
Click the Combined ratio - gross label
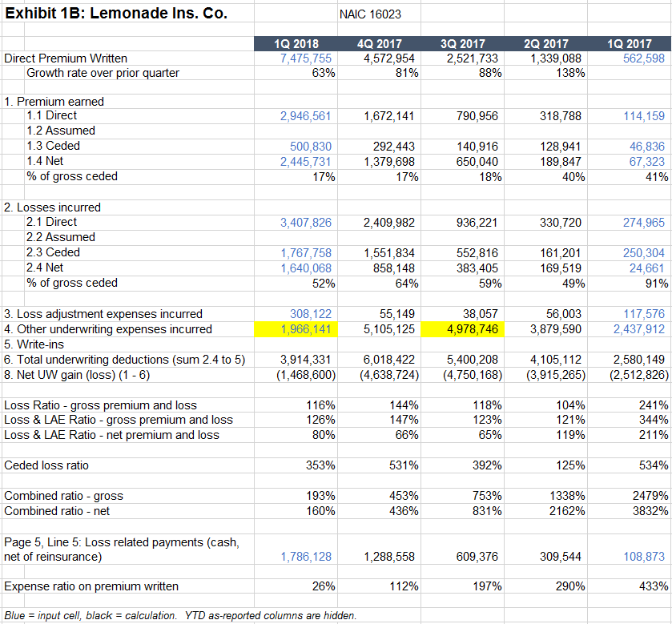pyautogui.click(x=64, y=496)
